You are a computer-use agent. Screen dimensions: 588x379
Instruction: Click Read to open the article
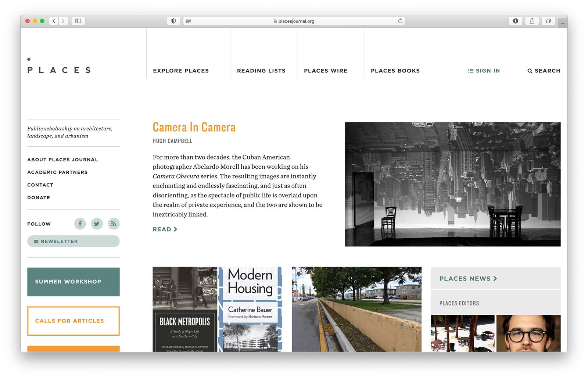tap(165, 229)
